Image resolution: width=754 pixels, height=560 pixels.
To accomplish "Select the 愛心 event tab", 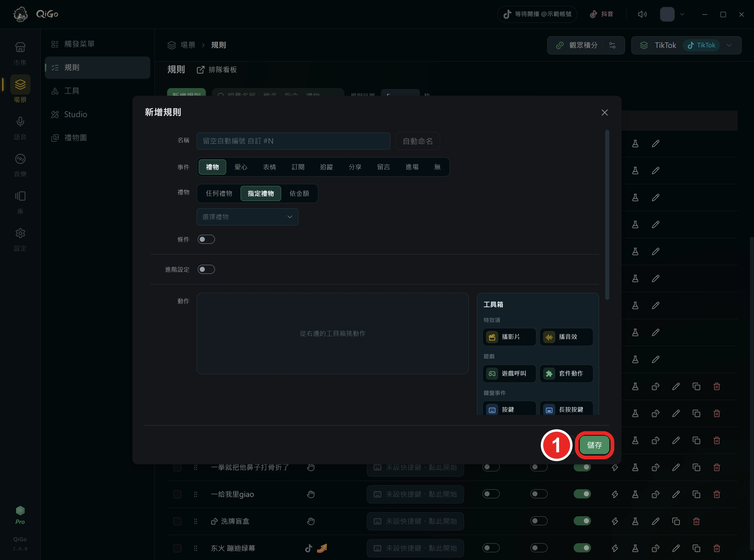I will [x=241, y=167].
